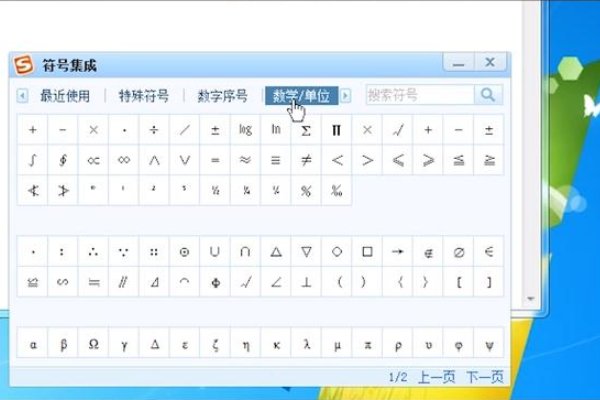
Task: Insert the proportional-to symbol ∝
Action: (93, 160)
